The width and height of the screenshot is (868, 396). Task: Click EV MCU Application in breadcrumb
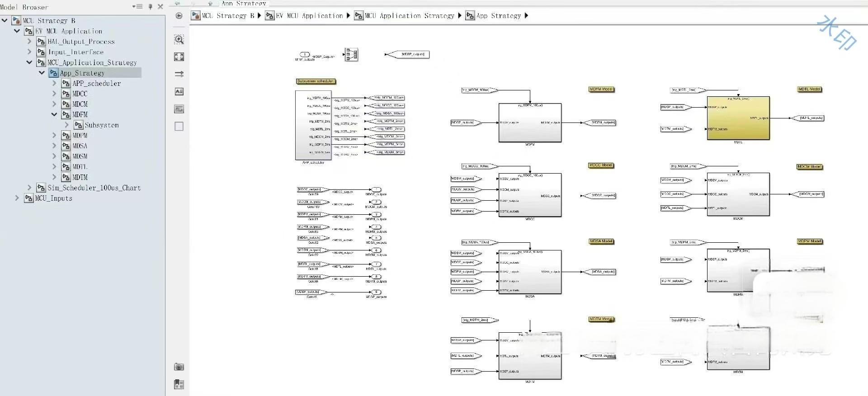(310, 16)
